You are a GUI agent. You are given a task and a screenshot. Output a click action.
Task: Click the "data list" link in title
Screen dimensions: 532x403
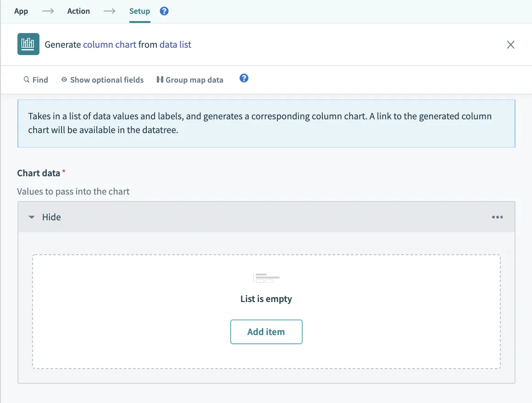pos(175,45)
